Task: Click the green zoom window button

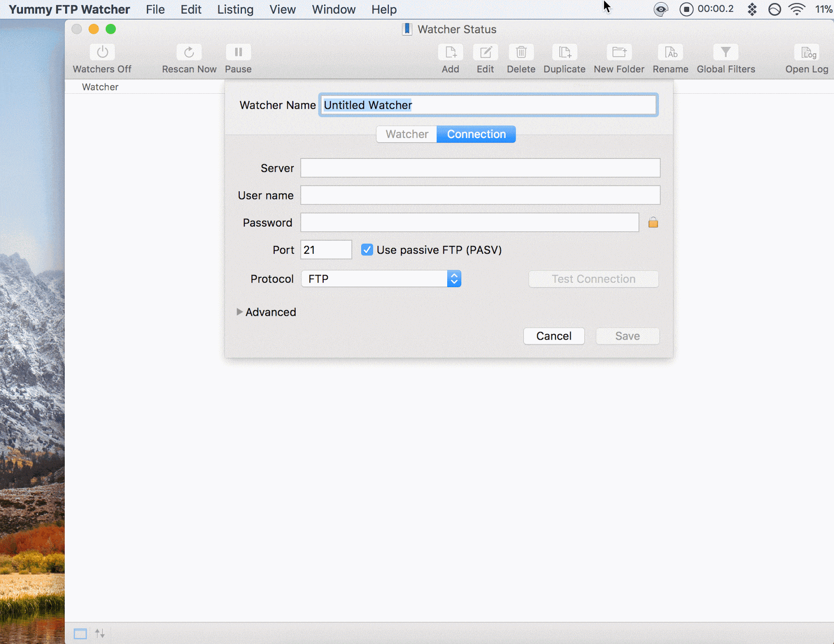Action: (x=111, y=29)
